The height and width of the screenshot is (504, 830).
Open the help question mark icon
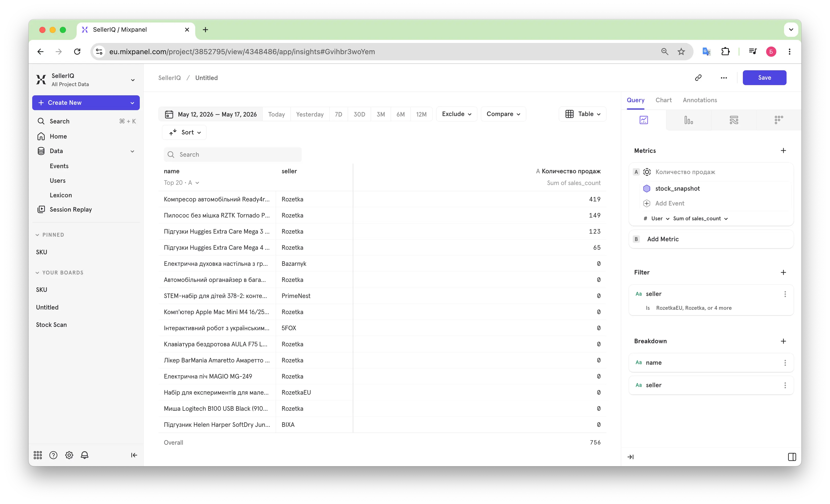point(53,455)
